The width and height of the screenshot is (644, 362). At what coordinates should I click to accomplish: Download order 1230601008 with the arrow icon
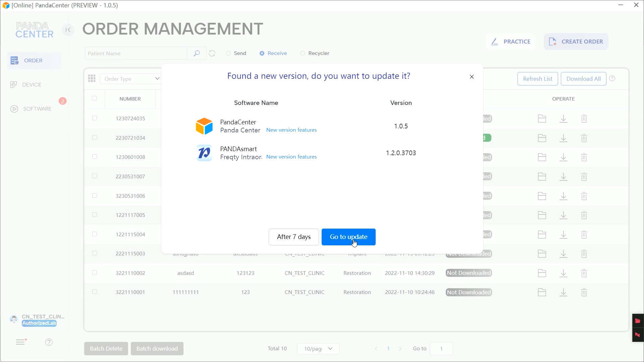pyautogui.click(x=563, y=157)
